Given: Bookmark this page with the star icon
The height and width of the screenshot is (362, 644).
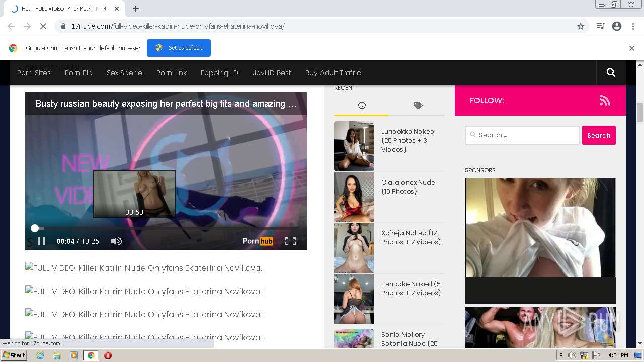Looking at the screenshot, I should (581, 26).
